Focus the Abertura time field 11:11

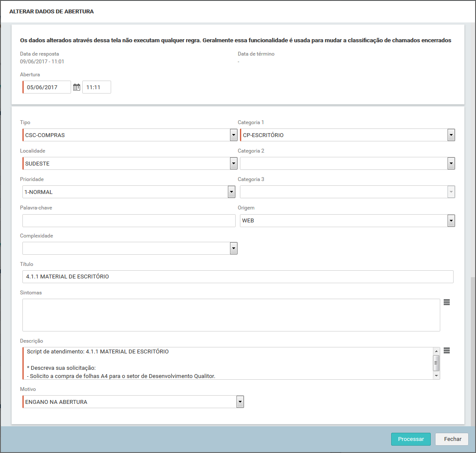[x=96, y=87]
